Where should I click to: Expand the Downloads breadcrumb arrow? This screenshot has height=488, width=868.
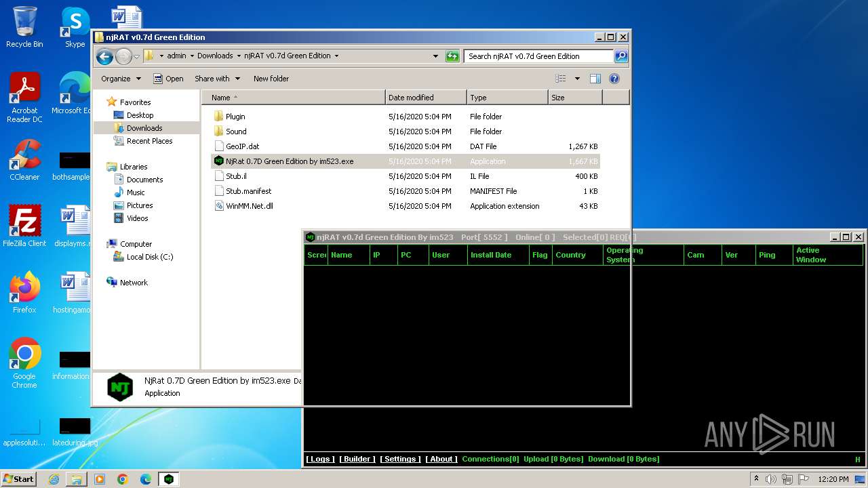pos(239,56)
